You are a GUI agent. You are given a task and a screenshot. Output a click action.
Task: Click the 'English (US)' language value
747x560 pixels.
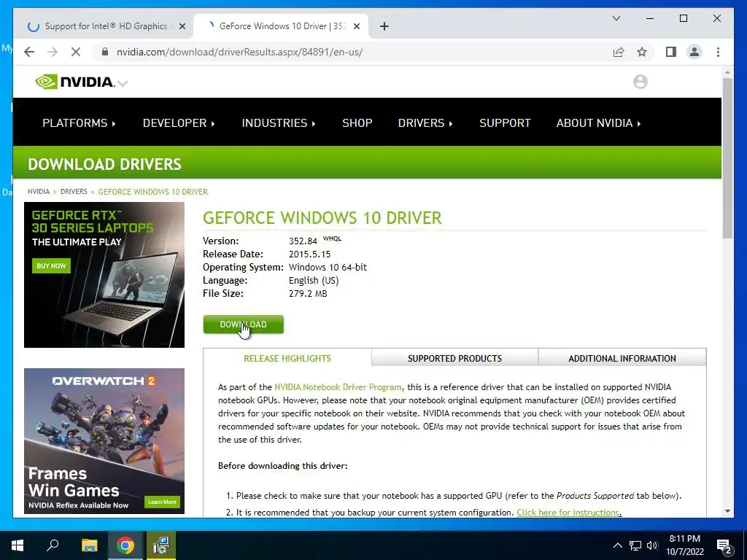314,281
